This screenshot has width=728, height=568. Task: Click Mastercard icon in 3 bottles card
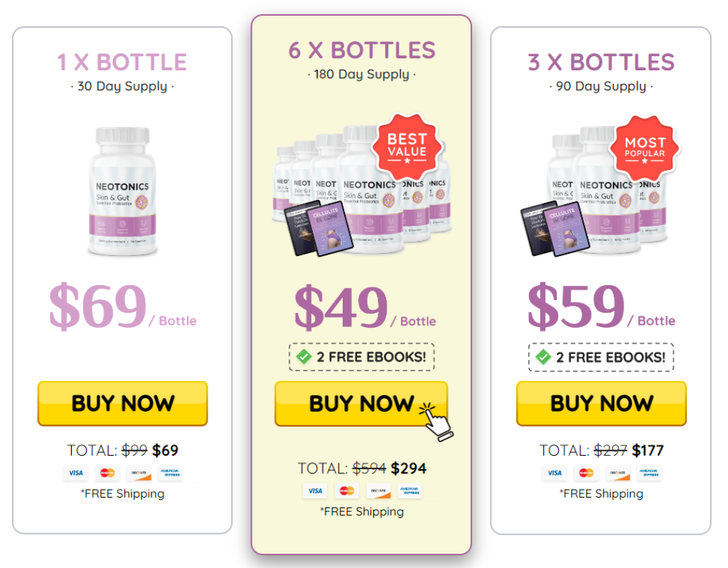(x=587, y=473)
